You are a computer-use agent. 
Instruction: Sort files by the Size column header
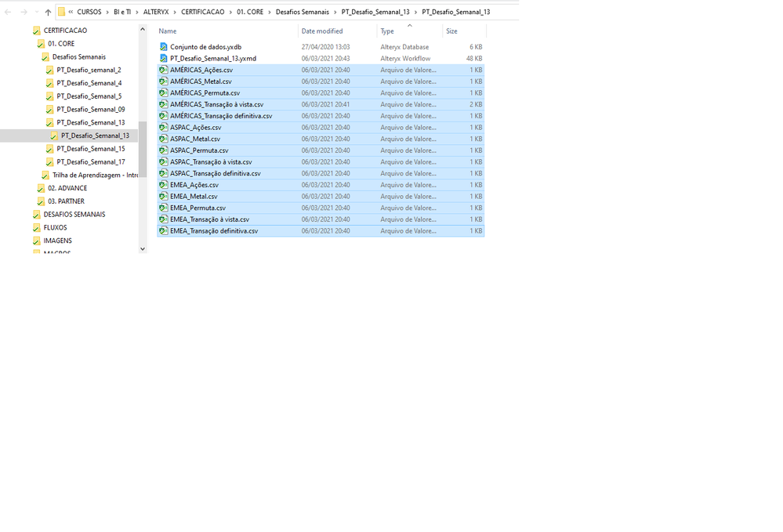click(451, 31)
